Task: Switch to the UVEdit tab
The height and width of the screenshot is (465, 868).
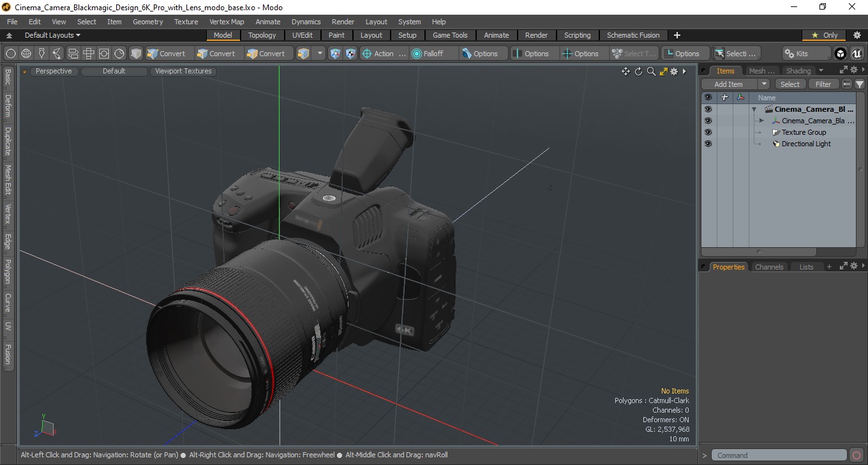Action: tap(303, 35)
